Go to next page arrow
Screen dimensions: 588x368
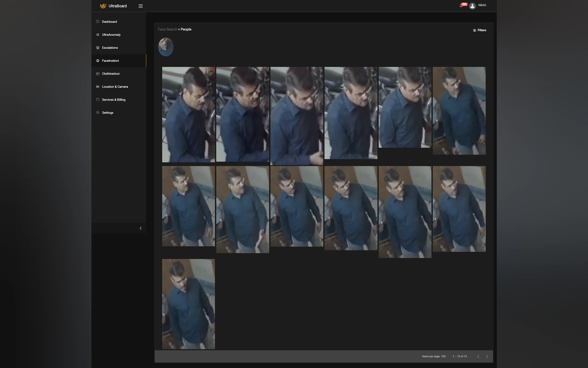[x=487, y=357]
